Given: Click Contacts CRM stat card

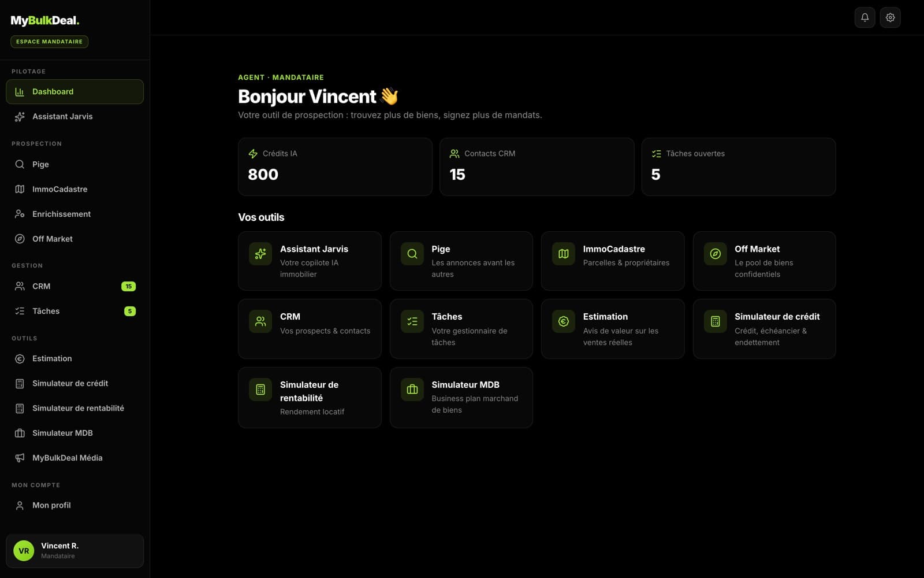Looking at the screenshot, I should [x=536, y=166].
